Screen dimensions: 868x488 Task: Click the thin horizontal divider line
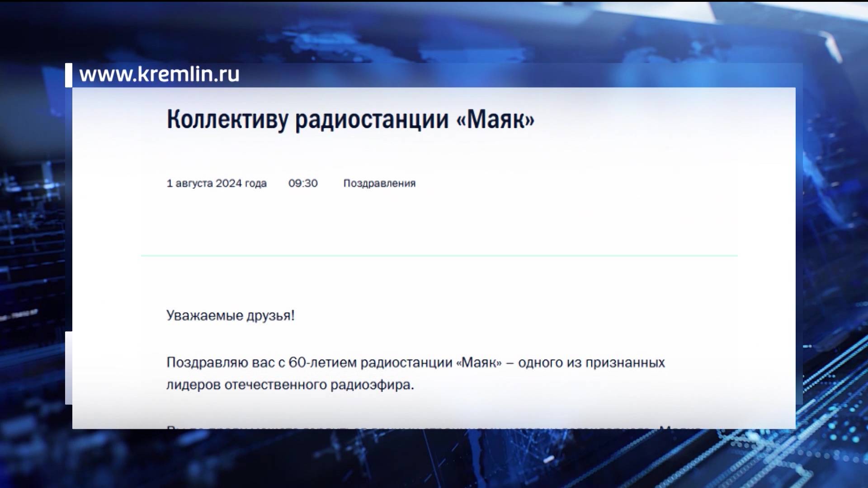click(439, 256)
